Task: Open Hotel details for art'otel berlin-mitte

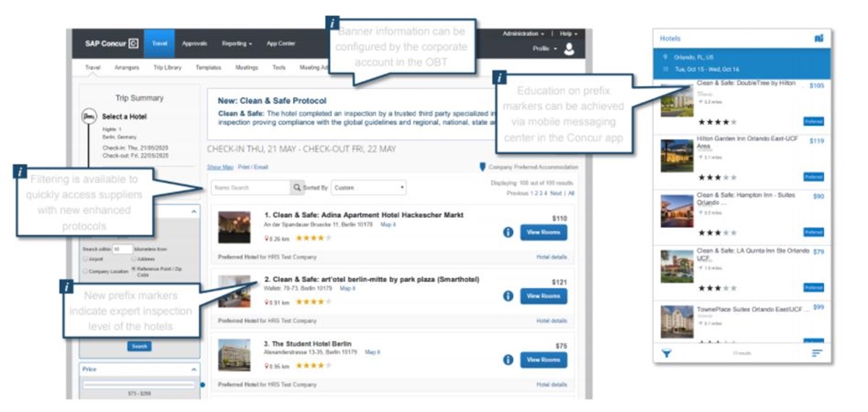Action: (552, 320)
